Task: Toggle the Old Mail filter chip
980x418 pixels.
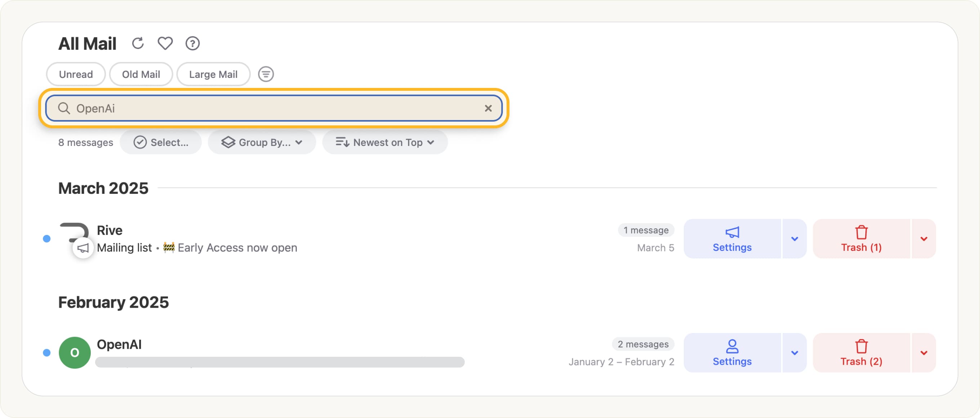Action: 141,74
